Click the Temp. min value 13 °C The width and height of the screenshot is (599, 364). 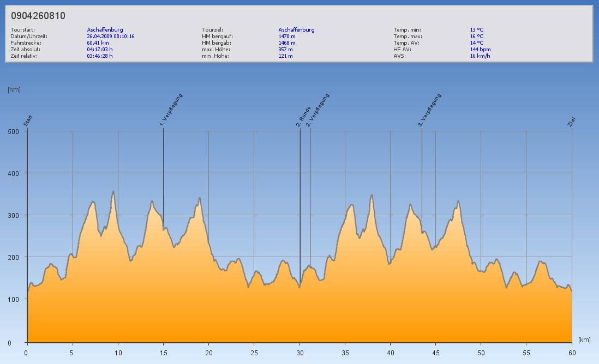click(x=477, y=30)
